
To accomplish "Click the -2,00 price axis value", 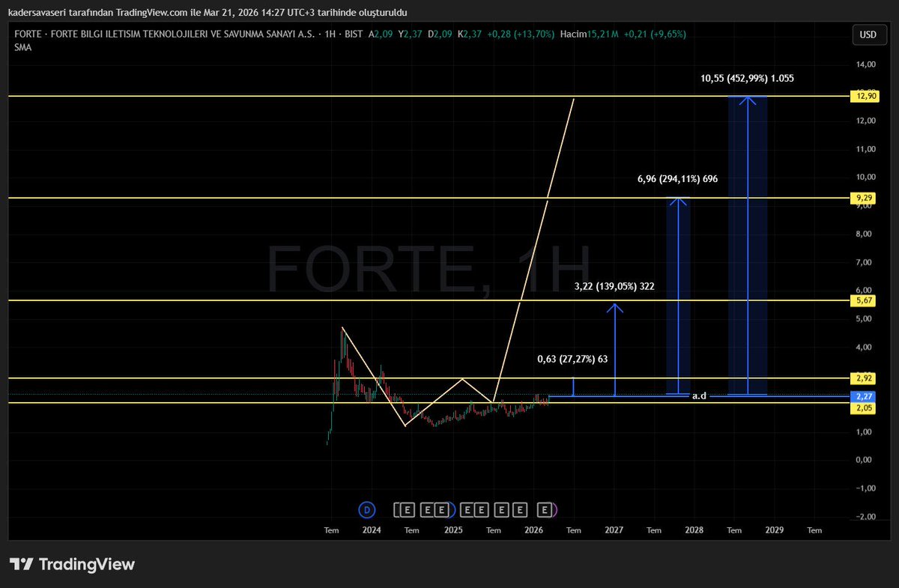I will 865,517.
